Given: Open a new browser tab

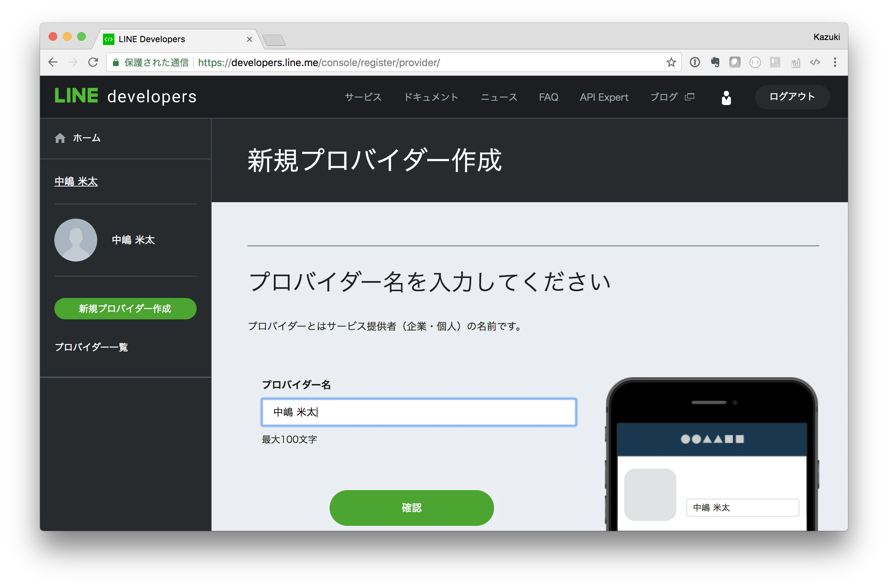Looking at the screenshot, I should click(274, 40).
